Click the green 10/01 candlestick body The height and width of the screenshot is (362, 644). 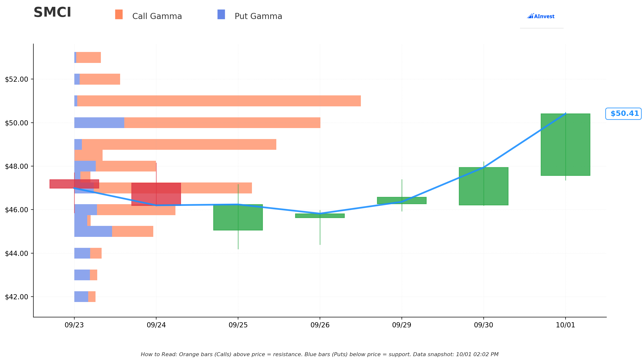[x=566, y=145]
